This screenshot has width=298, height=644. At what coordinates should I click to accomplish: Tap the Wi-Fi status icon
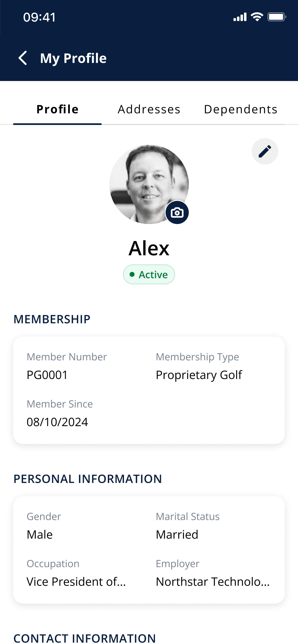(257, 17)
